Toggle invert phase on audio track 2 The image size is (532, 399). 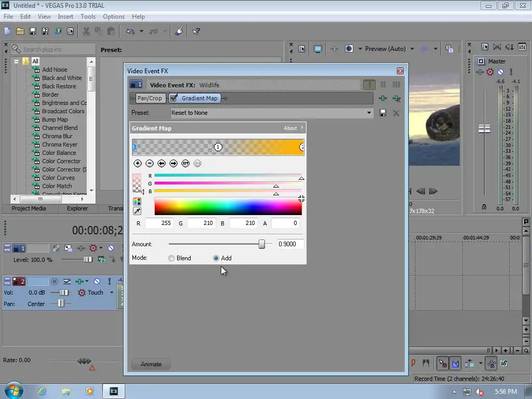coord(67,281)
